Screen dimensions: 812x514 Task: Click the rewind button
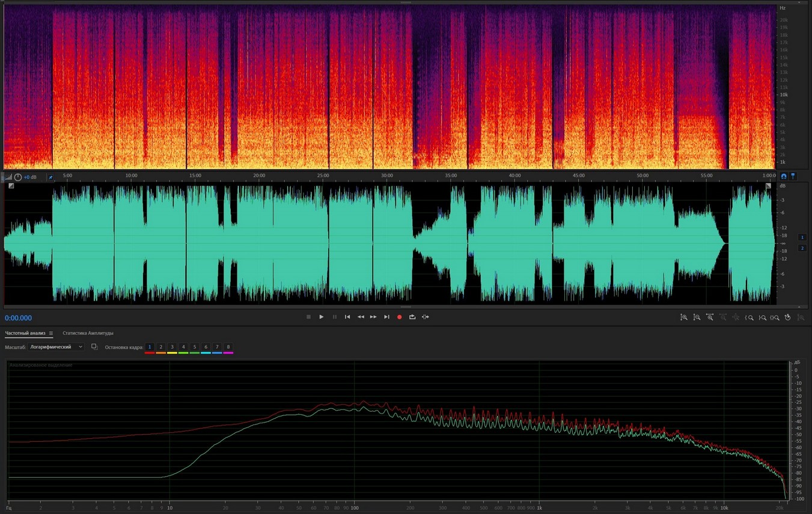click(x=361, y=317)
